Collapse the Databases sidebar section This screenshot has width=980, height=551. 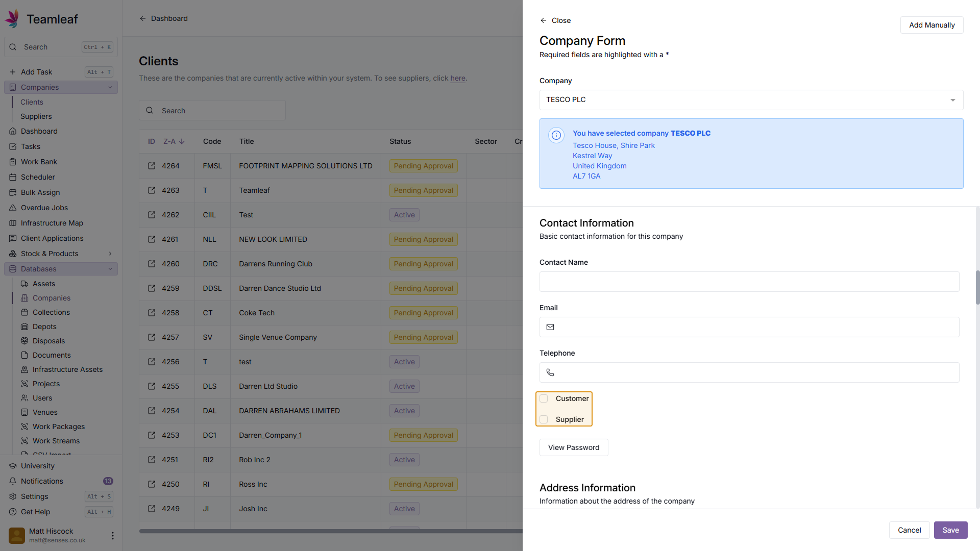point(110,269)
